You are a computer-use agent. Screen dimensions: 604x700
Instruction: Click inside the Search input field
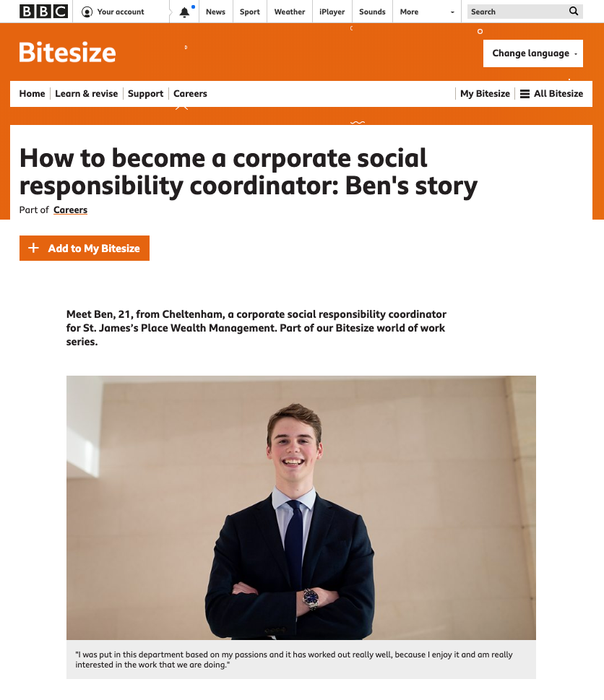tap(518, 12)
